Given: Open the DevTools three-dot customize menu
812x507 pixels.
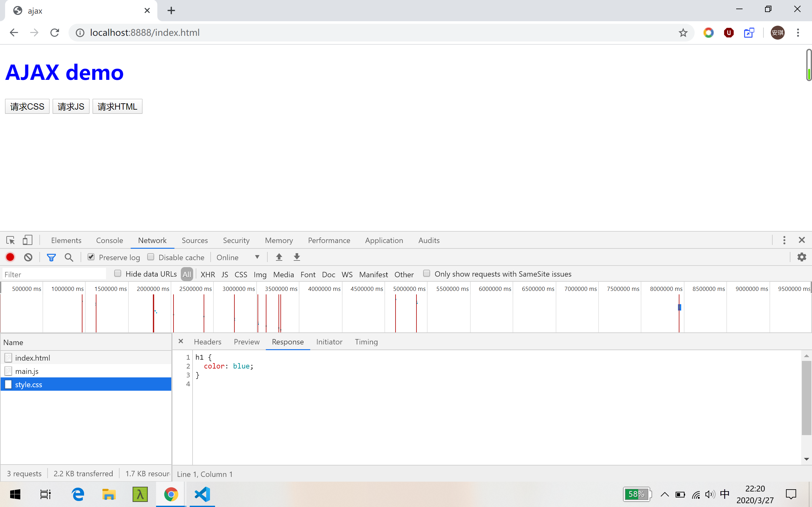Looking at the screenshot, I should point(784,240).
